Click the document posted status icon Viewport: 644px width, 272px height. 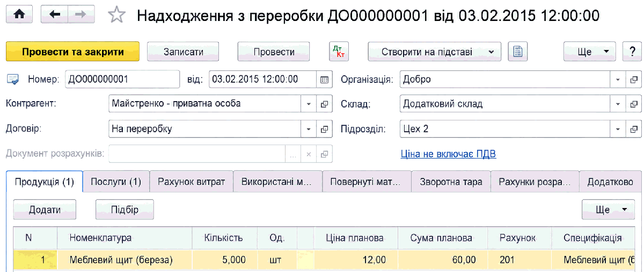(12, 80)
